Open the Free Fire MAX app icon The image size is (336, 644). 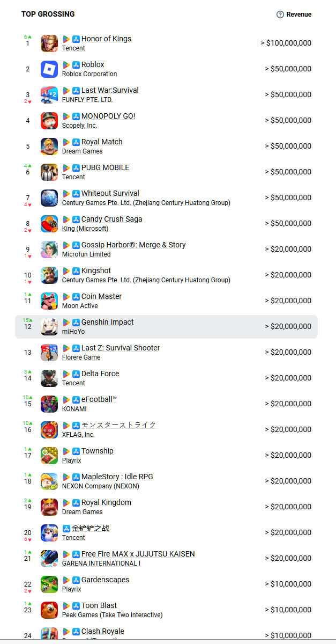click(x=49, y=559)
